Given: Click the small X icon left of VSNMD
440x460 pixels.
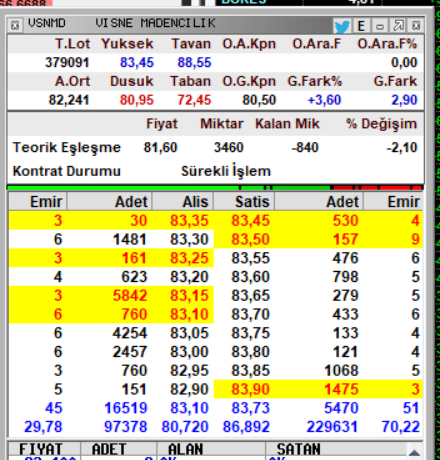Looking at the screenshot, I should tap(15, 25).
